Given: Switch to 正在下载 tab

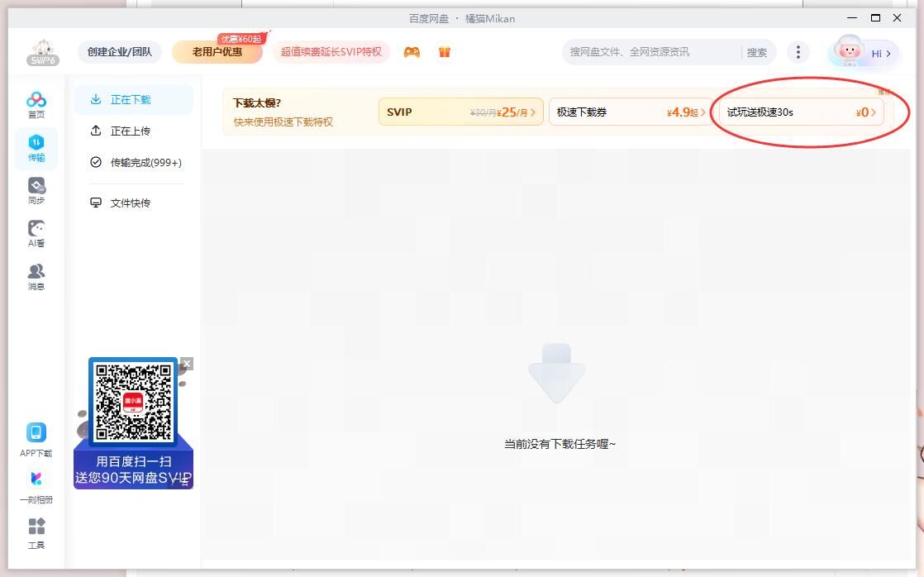Looking at the screenshot, I should 131,100.
